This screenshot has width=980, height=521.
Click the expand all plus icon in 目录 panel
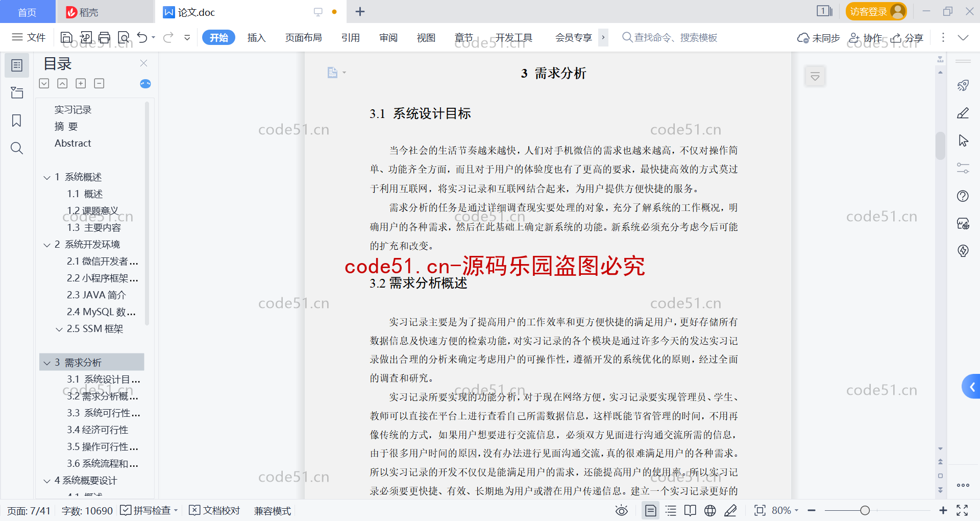coord(81,83)
